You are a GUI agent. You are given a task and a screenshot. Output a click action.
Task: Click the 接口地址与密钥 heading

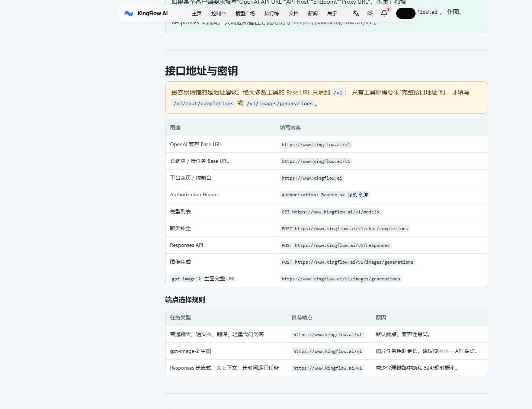tap(201, 71)
